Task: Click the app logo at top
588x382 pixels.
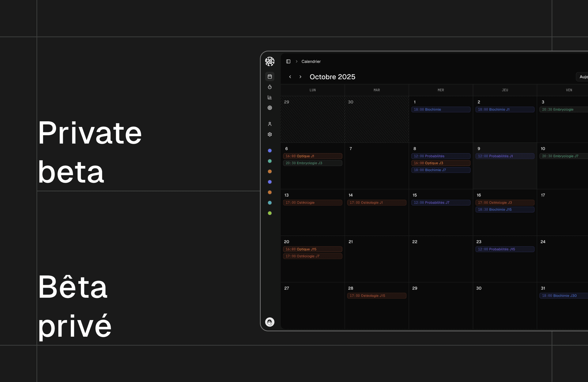Action: (x=269, y=61)
